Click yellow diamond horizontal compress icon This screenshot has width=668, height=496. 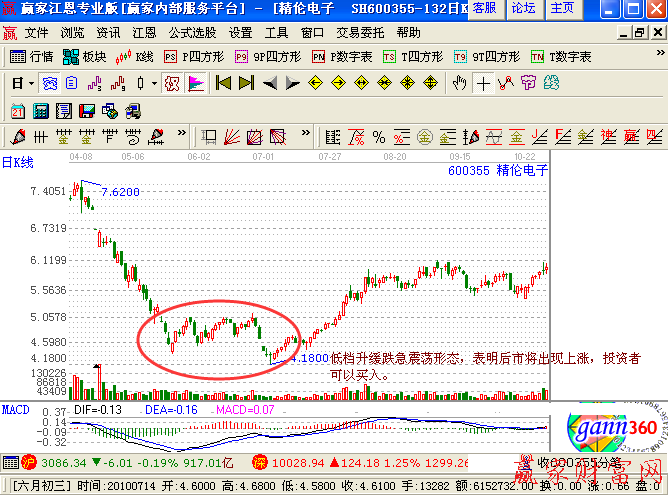point(384,83)
